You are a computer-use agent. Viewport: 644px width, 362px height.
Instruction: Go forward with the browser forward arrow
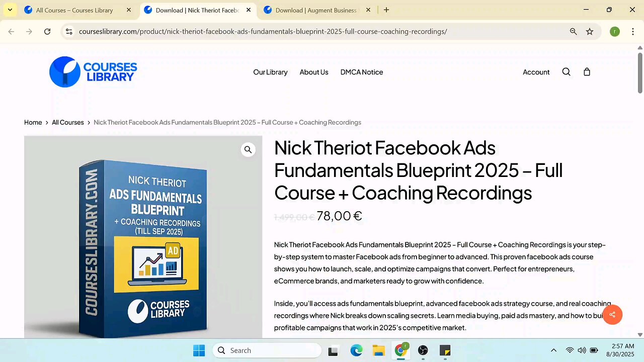point(29,32)
